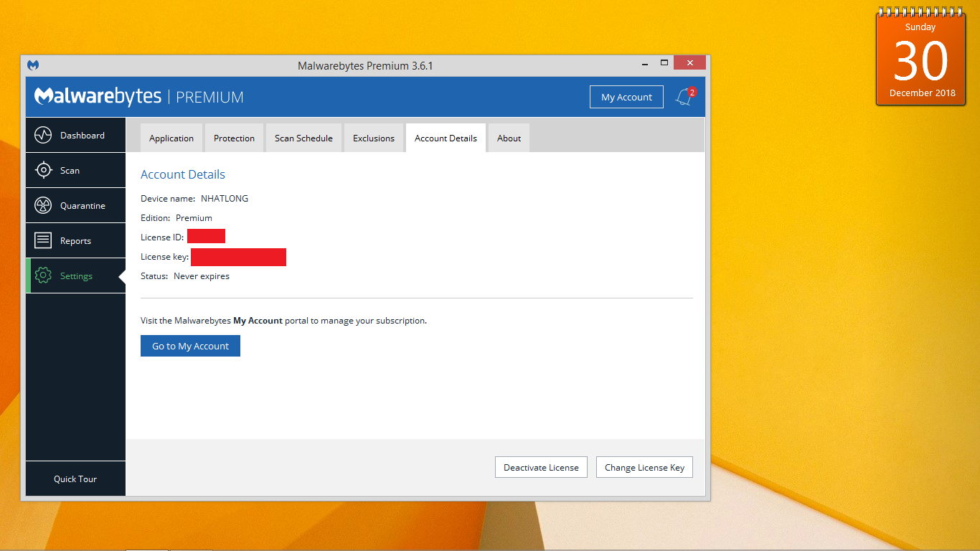This screenshot has height=551, width=980.
Task: Open the notifications bell with 2 alerts
Action: pos(685,97)
